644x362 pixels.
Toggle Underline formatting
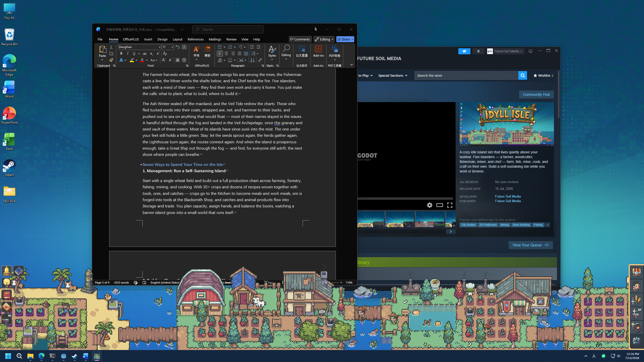134,54
